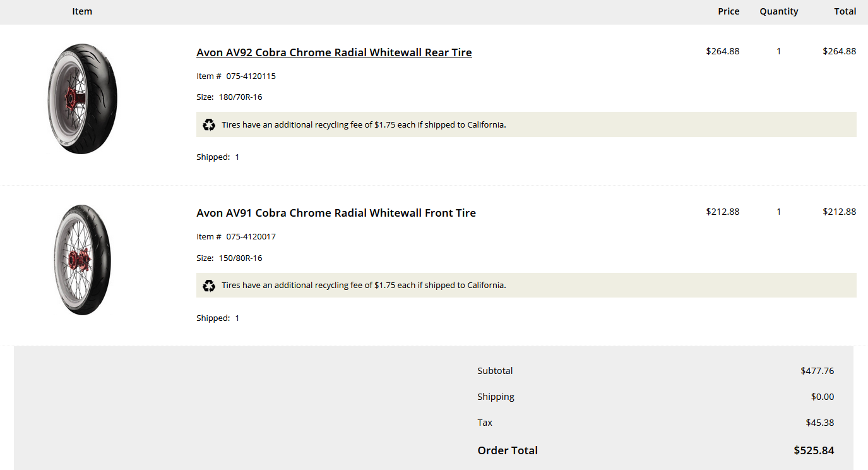The image size is (868, 470).
Task: Click the AV91 front tire thumbnail image
Action: pyautogui.click(x=82, y=260)
